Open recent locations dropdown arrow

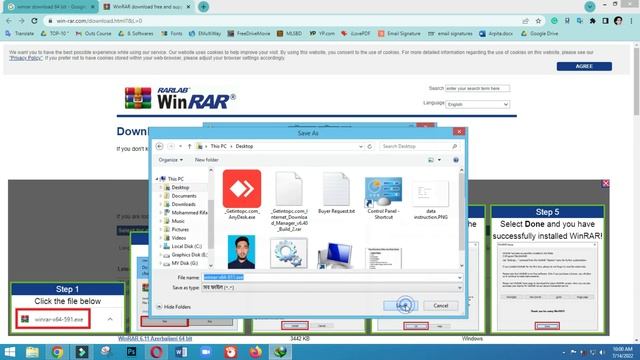180,146
